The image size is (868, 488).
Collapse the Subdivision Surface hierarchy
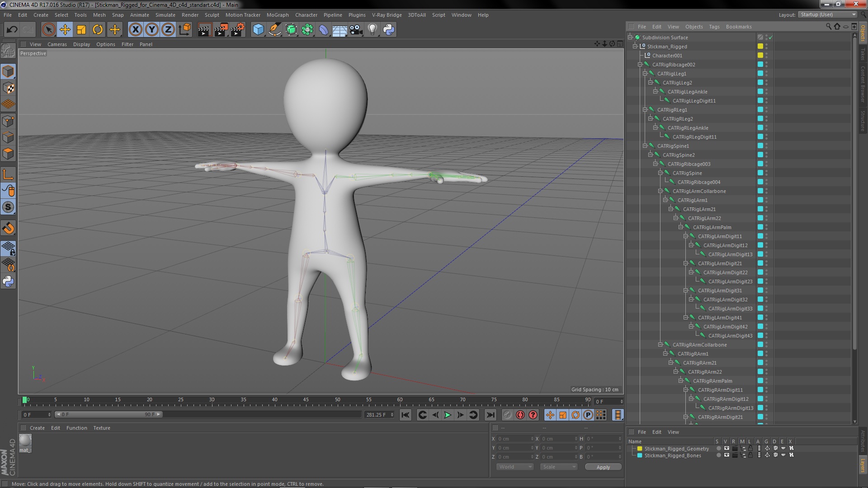[x=630, y=38]
